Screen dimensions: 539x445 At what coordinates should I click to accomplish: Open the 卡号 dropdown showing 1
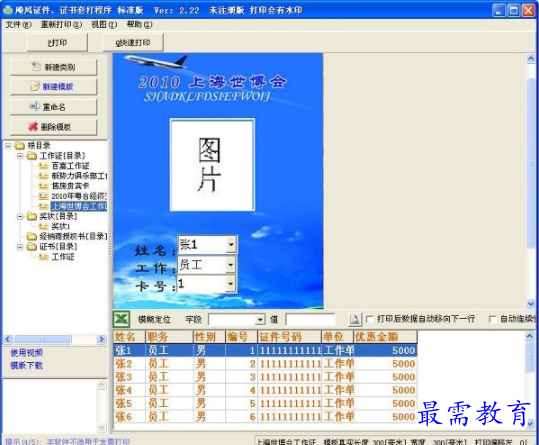click(231, 284)
